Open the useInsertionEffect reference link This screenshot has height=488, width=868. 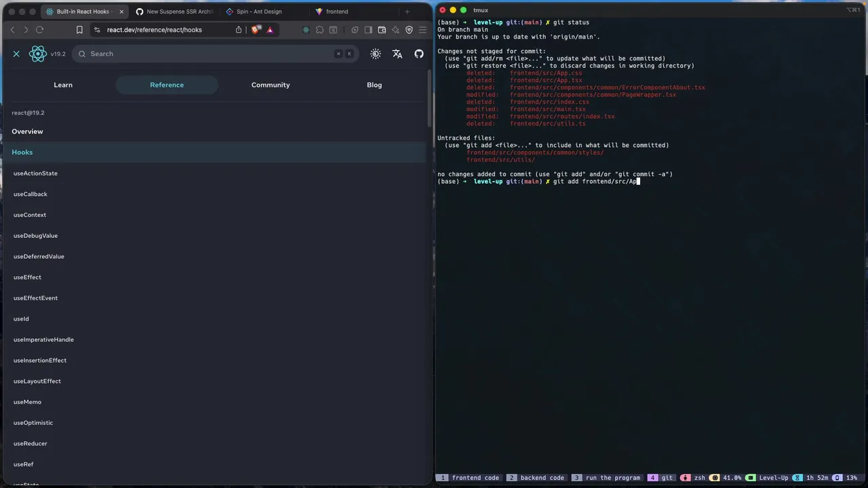tap(40, 361)
